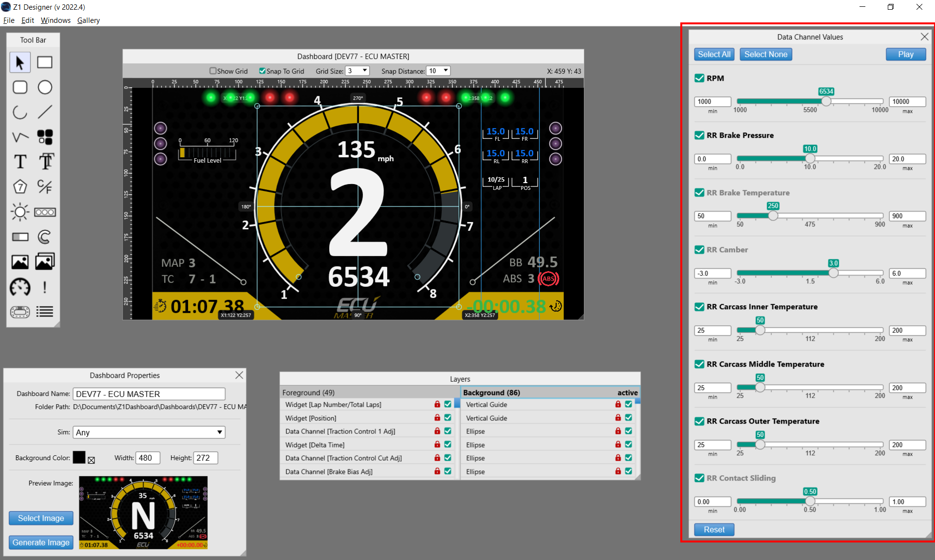Click the Generate Image button
The height and width of the screenshot is (560, 935).
coord(41,542)
